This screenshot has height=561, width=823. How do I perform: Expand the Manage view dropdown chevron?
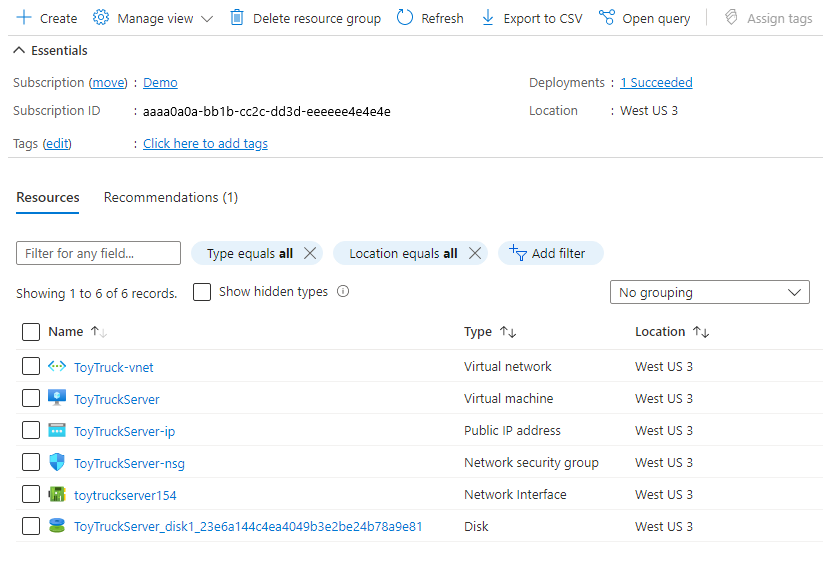(207, 19)
